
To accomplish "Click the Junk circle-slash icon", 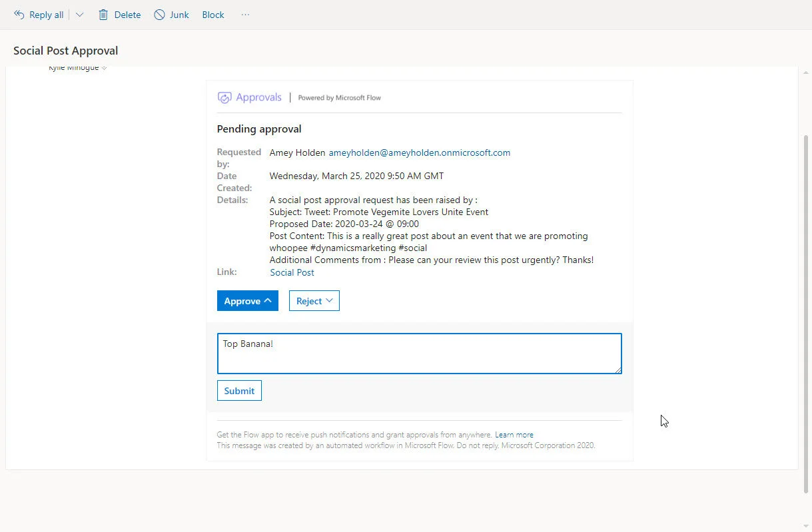I will 159,15.
